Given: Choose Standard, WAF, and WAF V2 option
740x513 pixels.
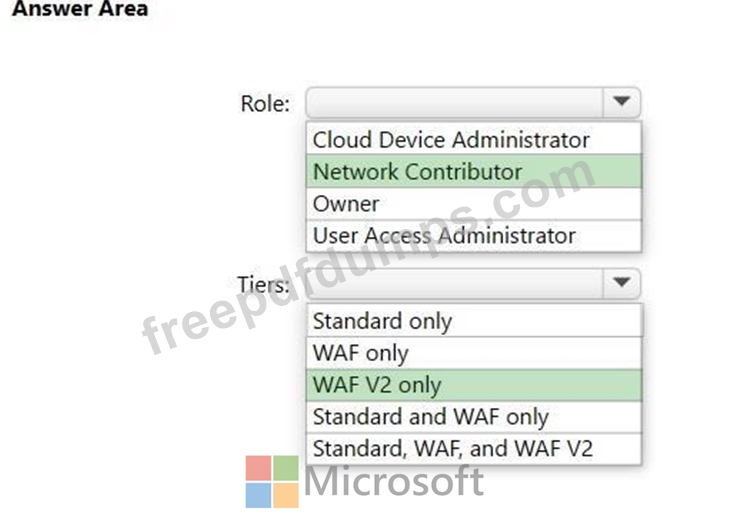Looking at the screenshot, I should tap(452, 448).
